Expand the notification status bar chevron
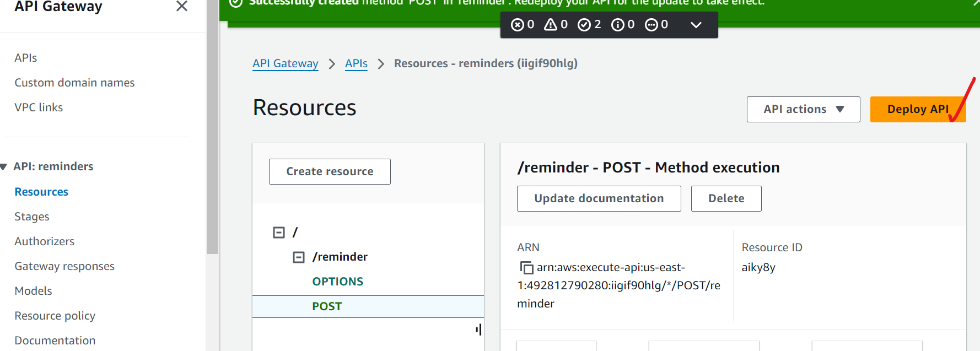This screenshot has height=351, width=980. (696, 25)
